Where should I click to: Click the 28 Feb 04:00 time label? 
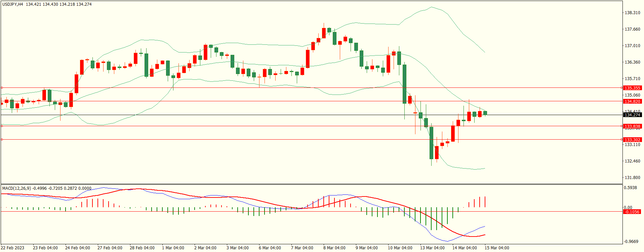pos(142,248)
